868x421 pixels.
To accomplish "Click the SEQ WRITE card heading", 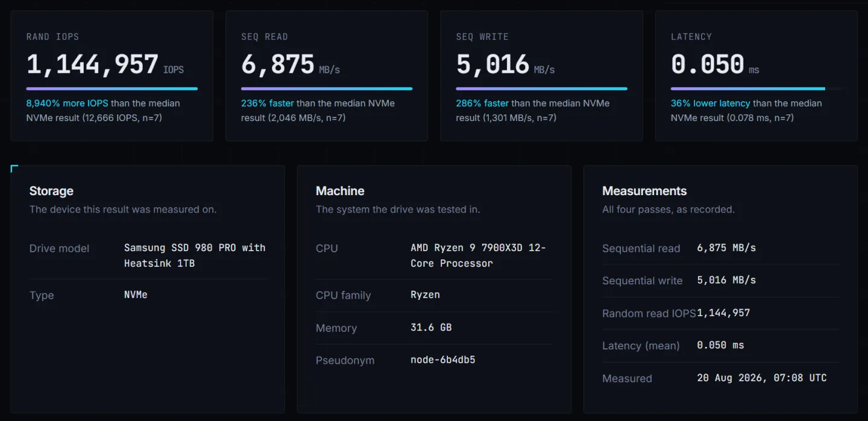I will tap(482, 37).
